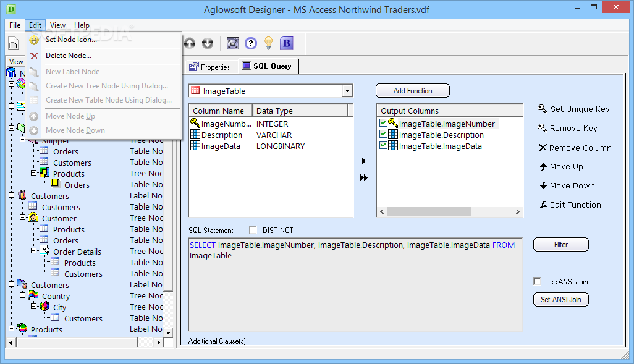The width and height of the screenshot is (634, 364).
Task: Toggle the DISTINCT checkbox
Action: 253,230
